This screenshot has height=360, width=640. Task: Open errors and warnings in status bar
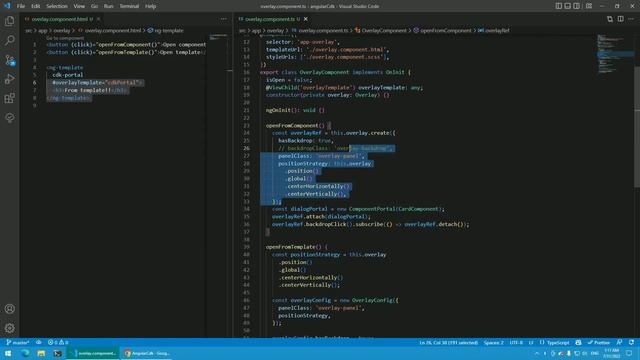(58, 342)
